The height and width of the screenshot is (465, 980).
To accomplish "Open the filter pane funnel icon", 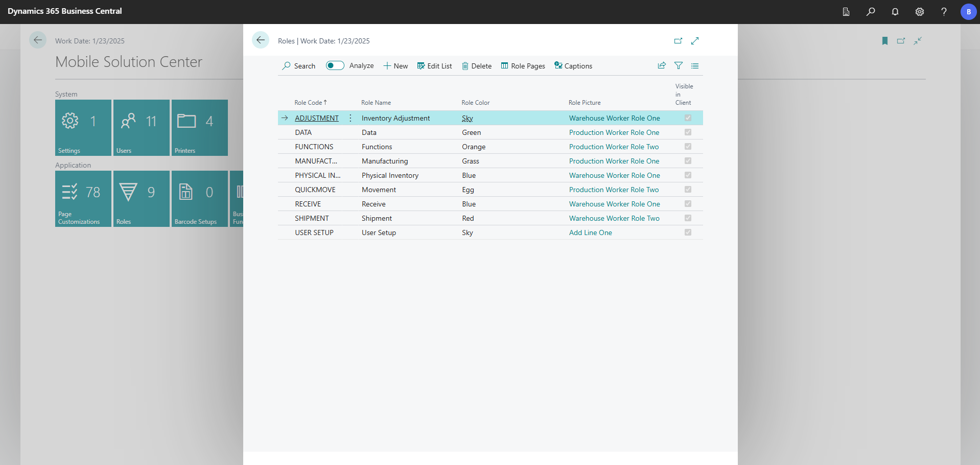I will click(679, 65).
